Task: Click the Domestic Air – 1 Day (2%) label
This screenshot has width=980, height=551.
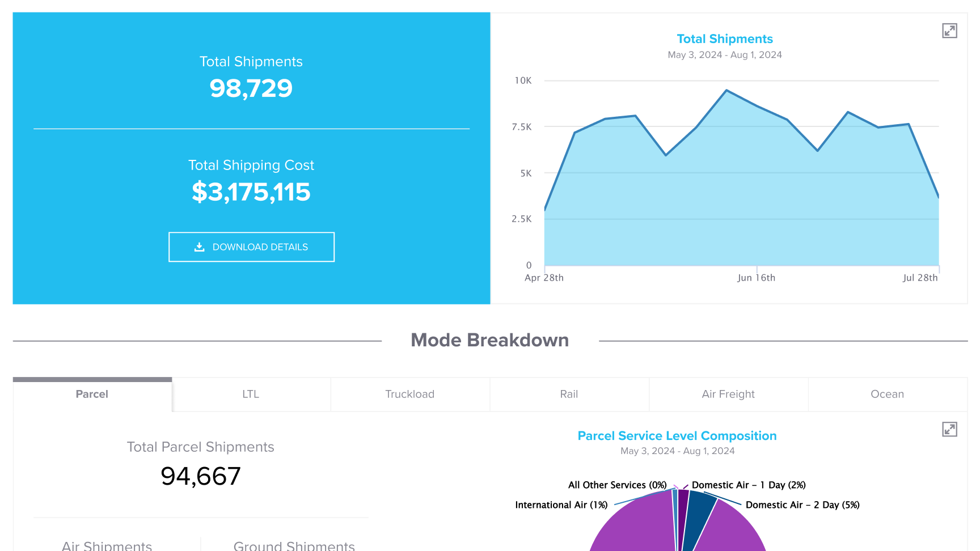Action: pos(749,485)
